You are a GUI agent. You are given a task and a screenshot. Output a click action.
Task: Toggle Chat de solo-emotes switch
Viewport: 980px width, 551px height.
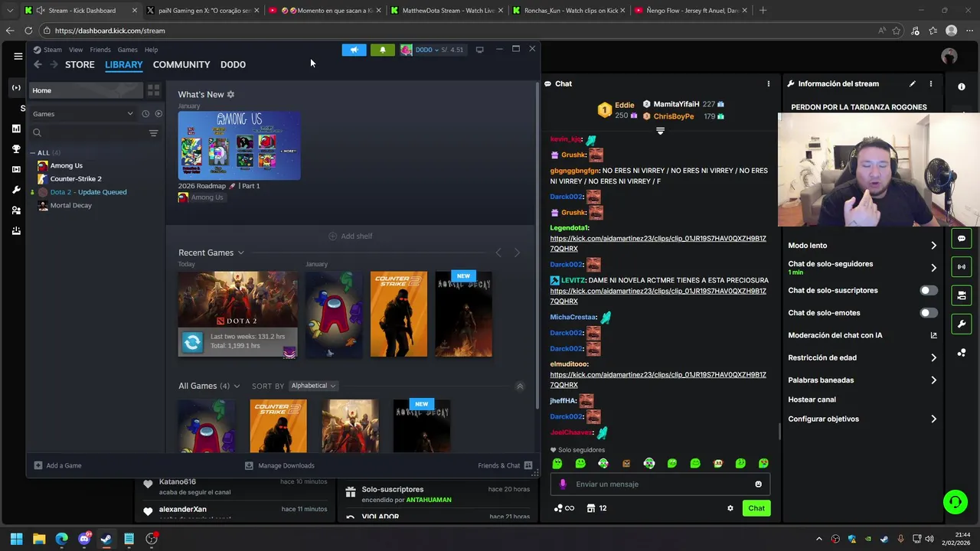pos(929,313)
